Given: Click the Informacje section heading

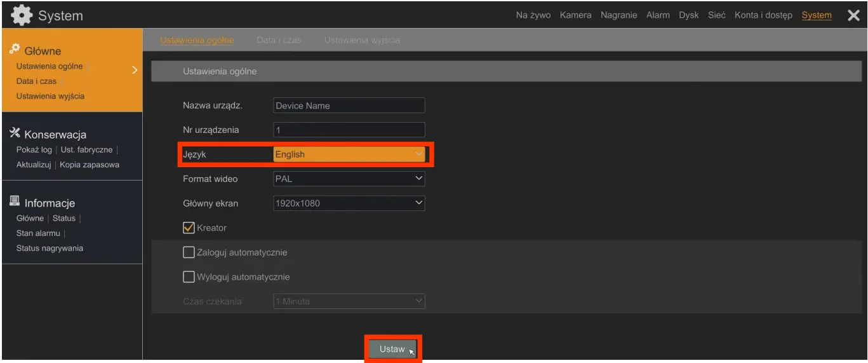Looking at the screenshot, I should point(50,203).
